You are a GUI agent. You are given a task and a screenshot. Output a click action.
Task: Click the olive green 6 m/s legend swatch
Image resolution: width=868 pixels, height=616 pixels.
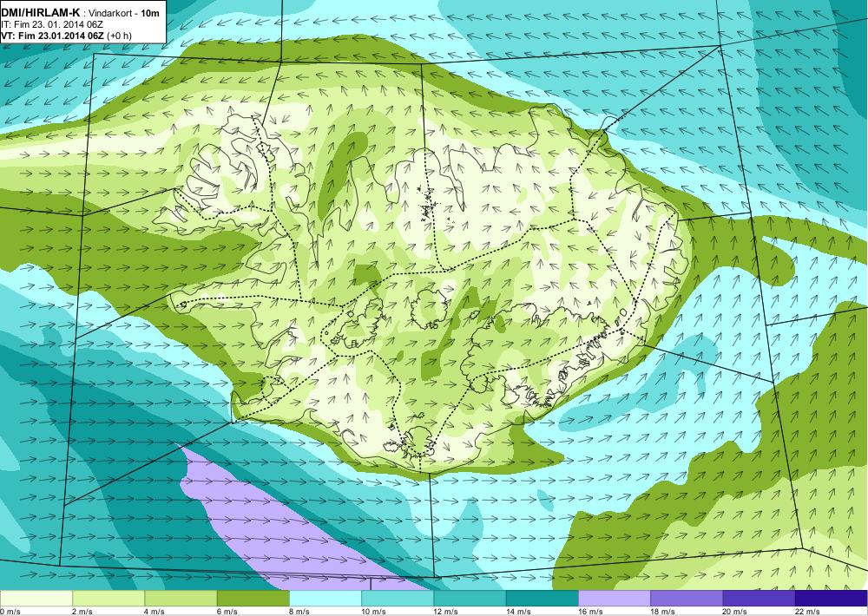click(253, 599)
